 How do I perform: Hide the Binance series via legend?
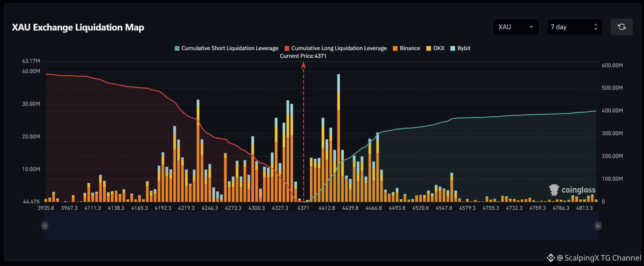point(406,48)
